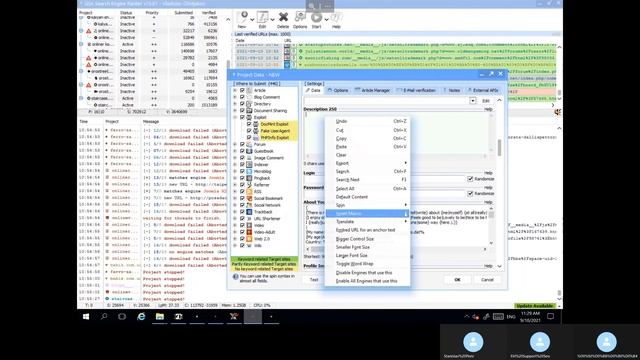
Task: Click the OK button
Action: click(457, 280)
